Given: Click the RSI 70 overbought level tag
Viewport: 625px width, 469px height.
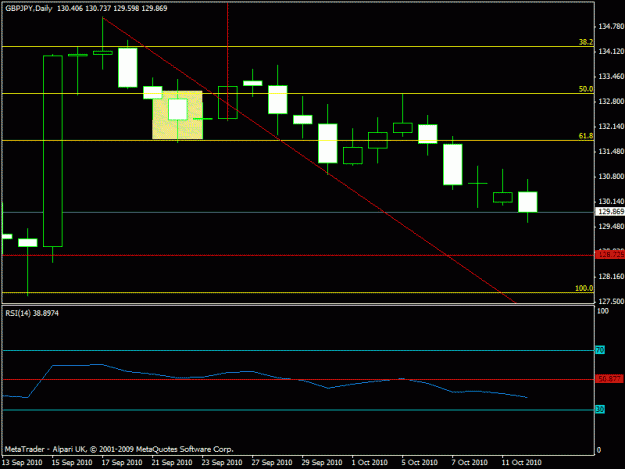Looking at the screenshot, I should pyautogui.click(x=600, y=350).
